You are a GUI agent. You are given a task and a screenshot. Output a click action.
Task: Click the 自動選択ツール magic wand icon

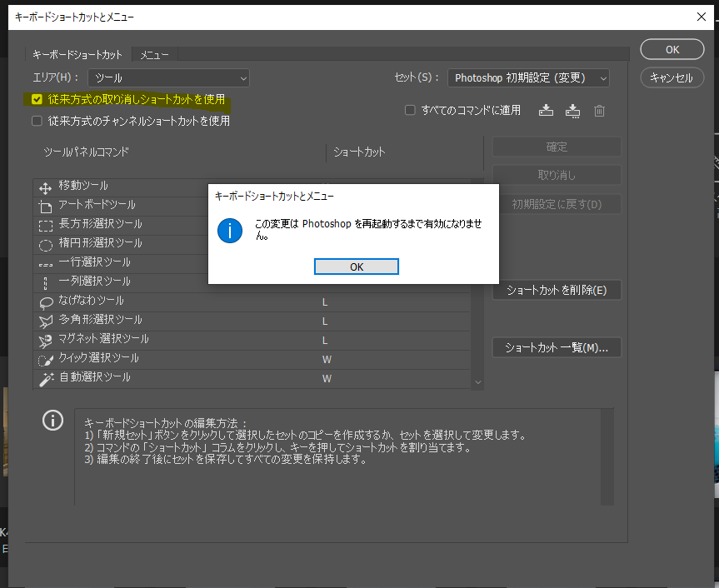[x=47, y=377]
